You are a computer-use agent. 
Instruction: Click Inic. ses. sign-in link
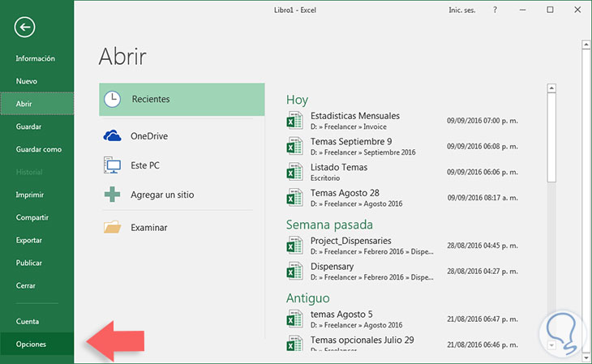click(461, 11)
